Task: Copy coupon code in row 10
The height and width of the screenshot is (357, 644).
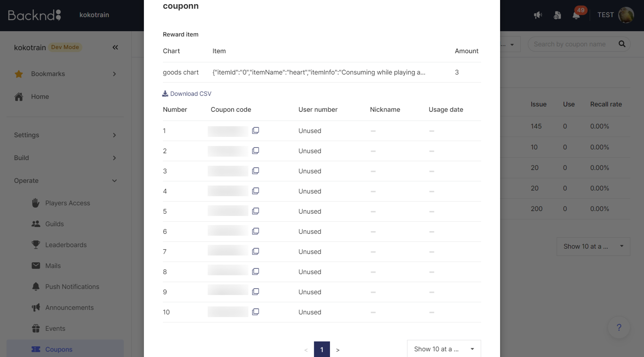Action: pyautogui.click(x=255, y=312)
